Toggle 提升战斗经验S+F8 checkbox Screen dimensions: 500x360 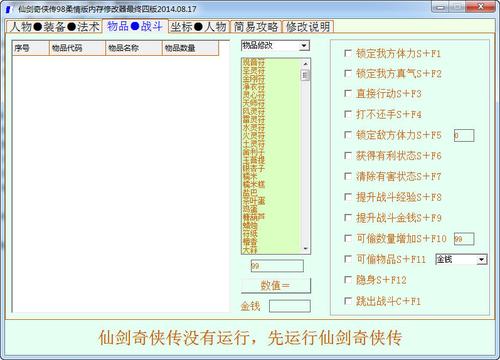pyautogui.click(x=348, y=197)
